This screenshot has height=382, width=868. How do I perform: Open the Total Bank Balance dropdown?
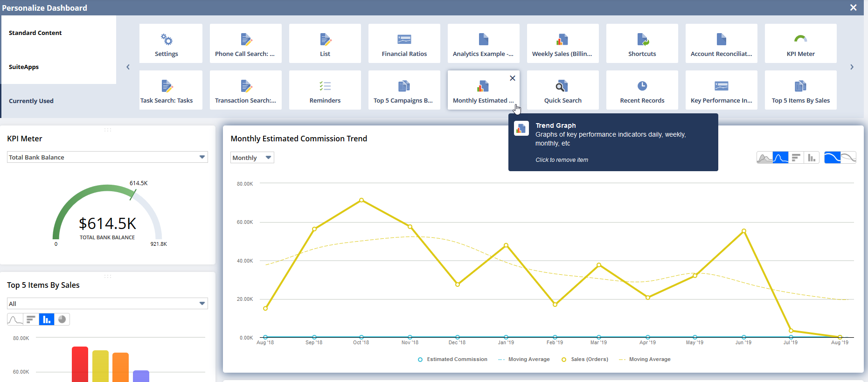[107, 157]
